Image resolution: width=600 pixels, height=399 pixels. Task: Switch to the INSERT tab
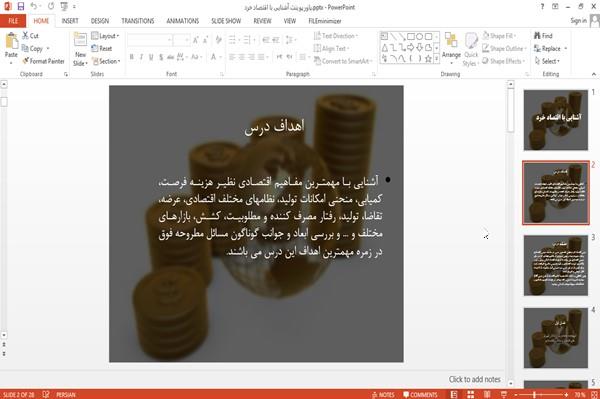click(x=70, y=21)
